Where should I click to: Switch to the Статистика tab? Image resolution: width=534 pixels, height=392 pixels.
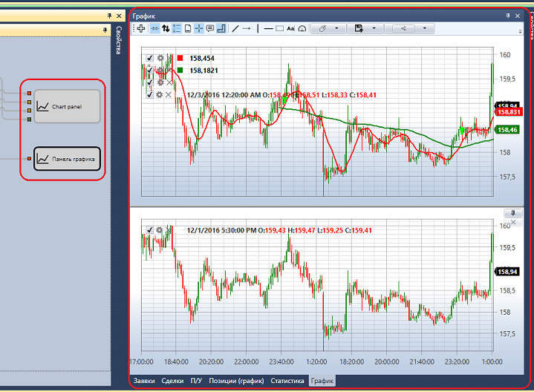point(287,381)
